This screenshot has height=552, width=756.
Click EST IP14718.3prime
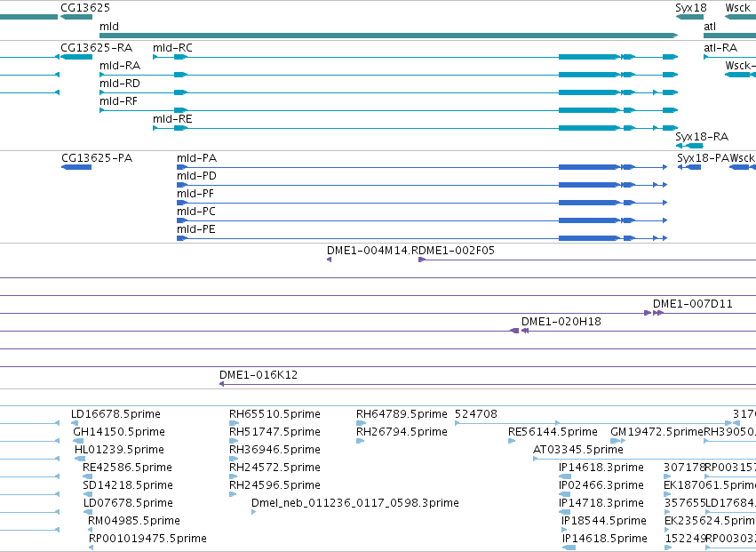(x=601, y=503)
